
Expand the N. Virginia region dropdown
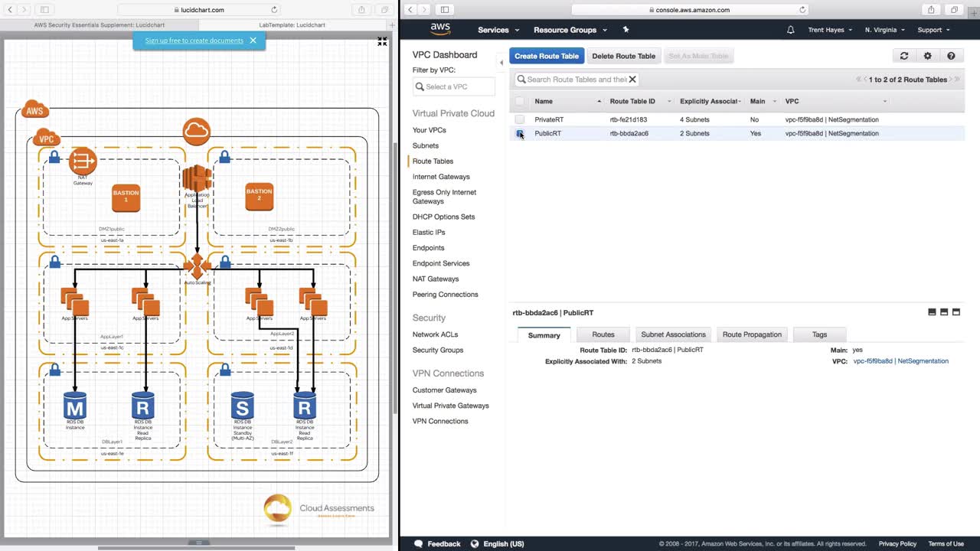[884, 30]
